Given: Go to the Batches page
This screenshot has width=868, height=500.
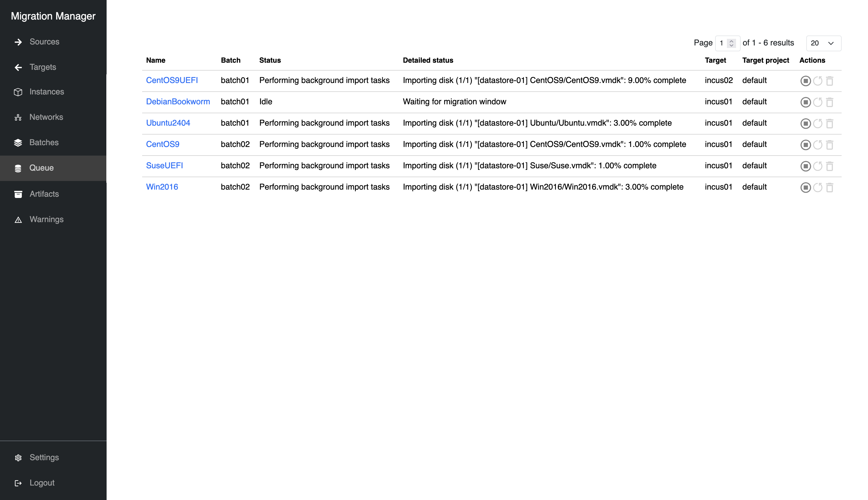Looking at the screenshot, I should 44,143.
